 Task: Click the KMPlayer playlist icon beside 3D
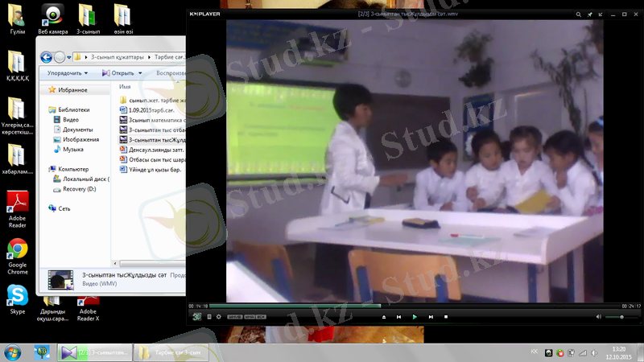coord(209,317)
